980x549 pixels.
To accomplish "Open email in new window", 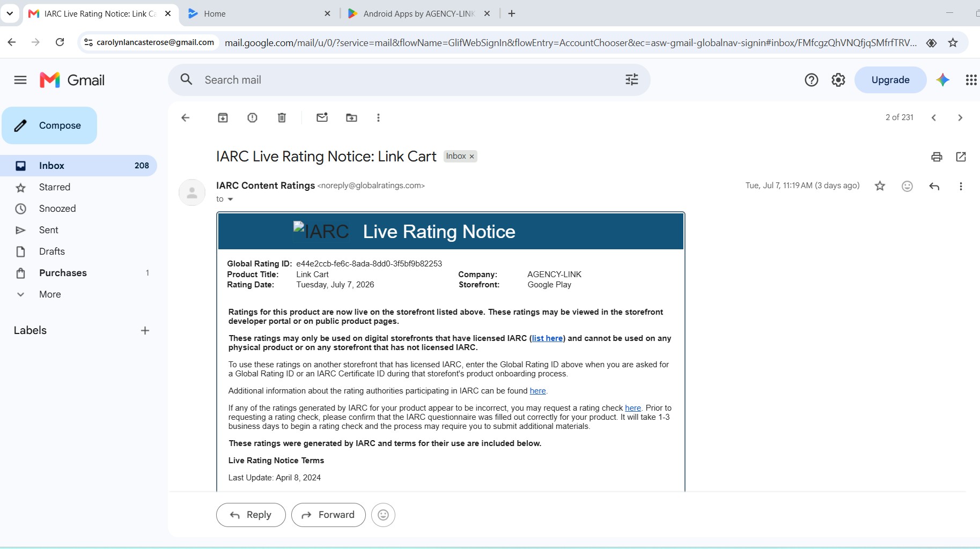I will coord(961,157).
